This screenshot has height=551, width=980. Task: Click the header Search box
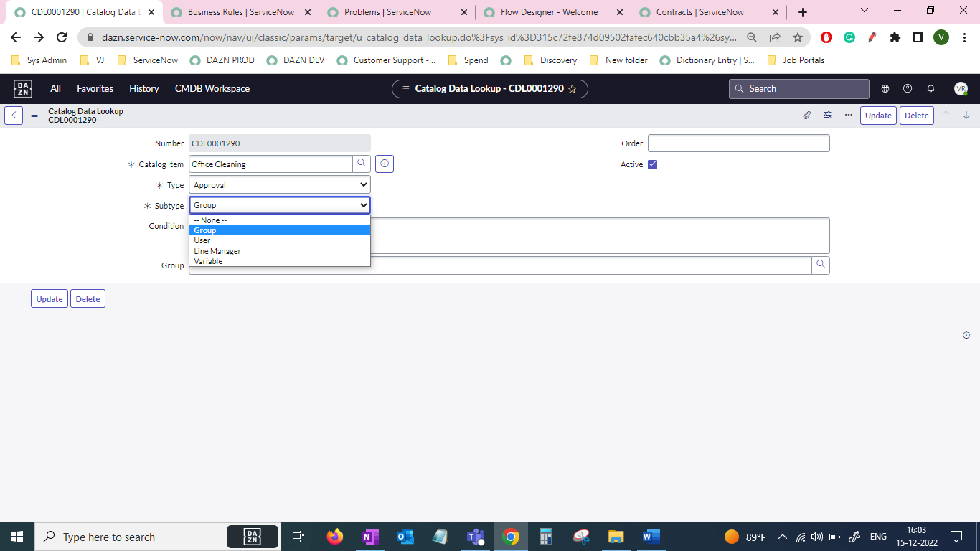click(799, 89)
